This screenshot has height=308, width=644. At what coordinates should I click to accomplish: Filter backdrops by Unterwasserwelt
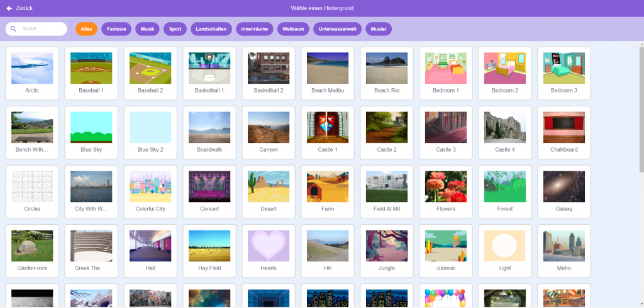pyautogui.click(x=337, y=29)
